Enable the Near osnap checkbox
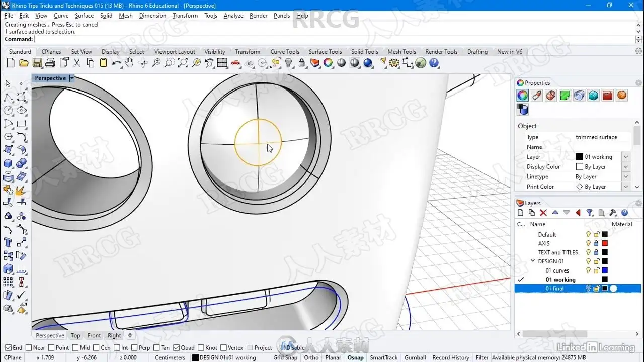 [x=29, y=347]
